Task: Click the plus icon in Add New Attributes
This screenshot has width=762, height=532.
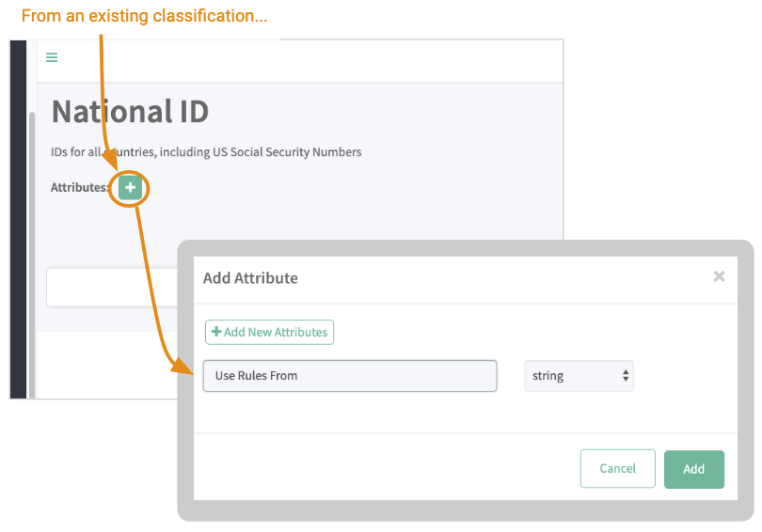Action: pyautogui.click(x=216, y=332)
